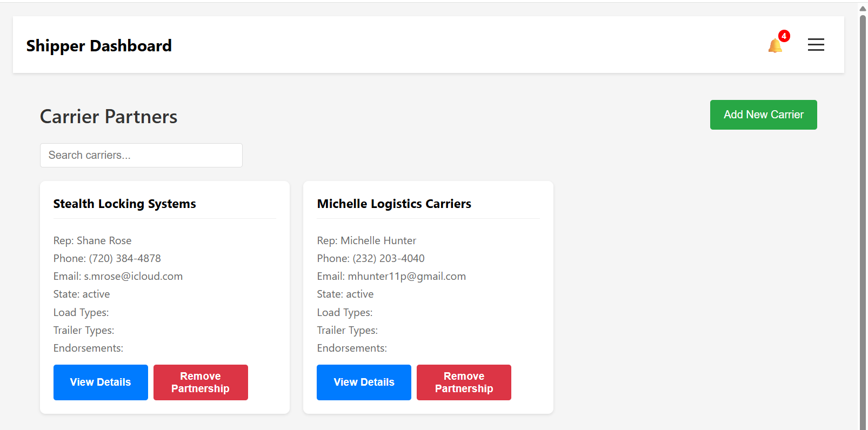868x430 pixels.
Task: Click the email mhunter11p@gmail.com
Action: coord(406,276)
